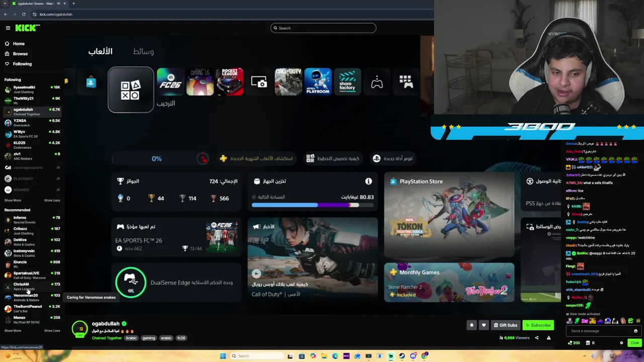Select the Share Factory tile

(x=347, y=81)
